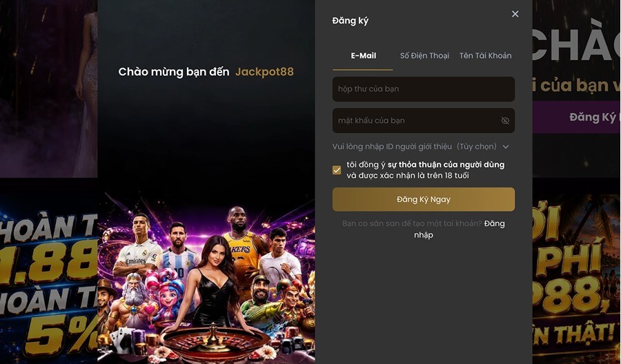
Task: Expand the ID người giới thiệu chevron
Action: click(506, 147)
